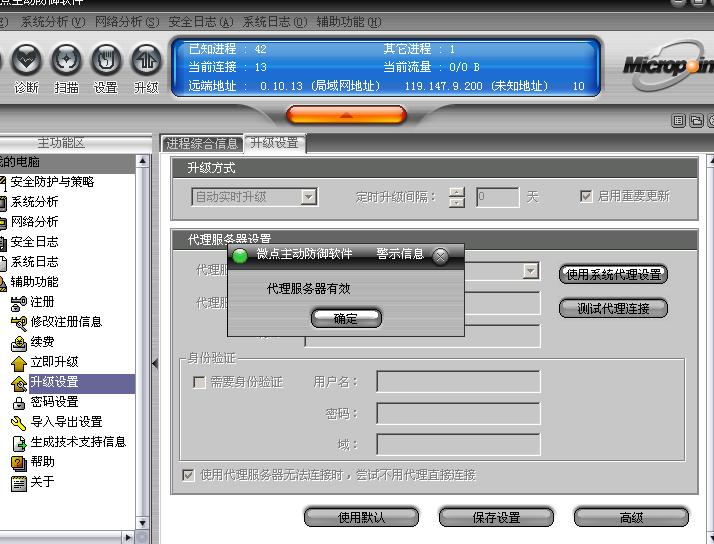Select 密码设置 text in the sidebar
Viewport: 714px width, 544px height.
54,402
